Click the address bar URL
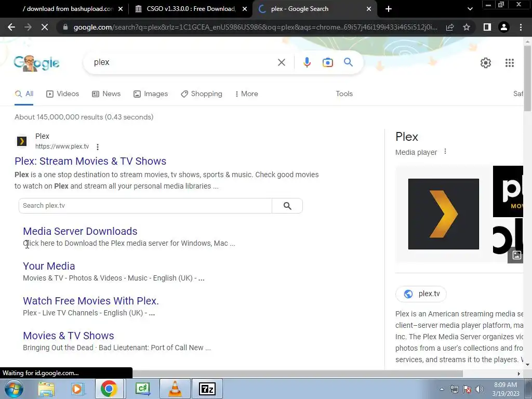The height and width of the screenshot is (399, 532). tap(255, 27)
